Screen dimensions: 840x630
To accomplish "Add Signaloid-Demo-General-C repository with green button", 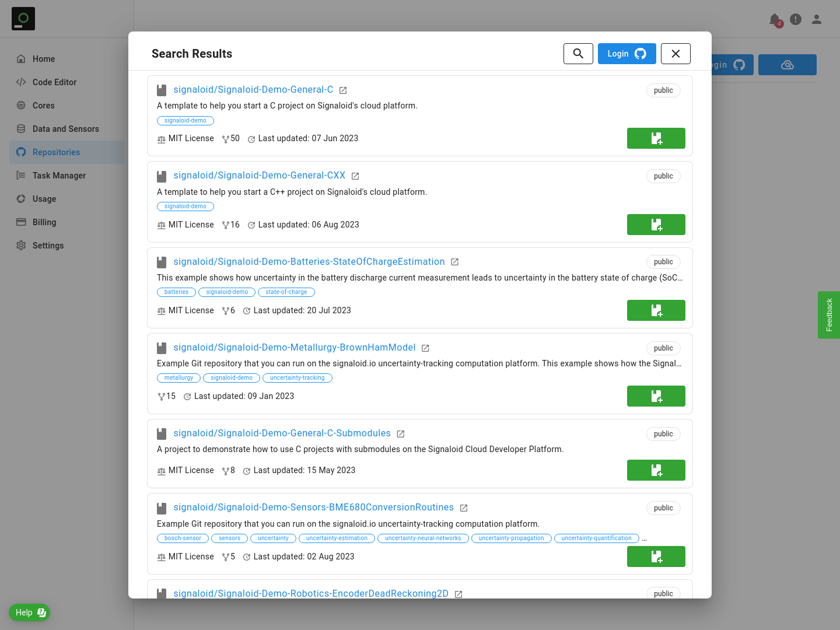I will click(x=656, y=138).
